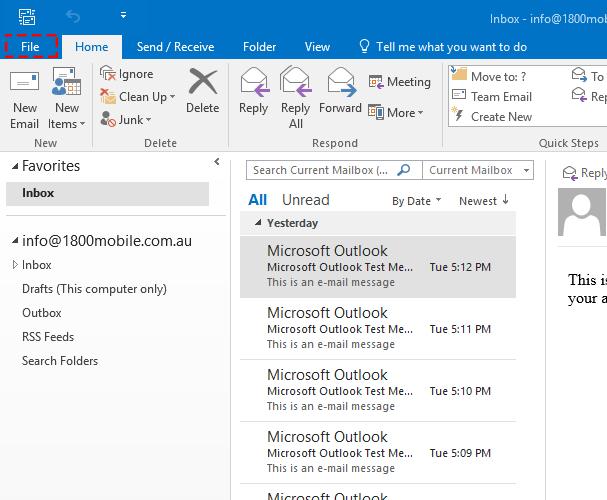Click the Create New quick step
The height and width of the screenshot is (500, 607).
coord(492,116)
